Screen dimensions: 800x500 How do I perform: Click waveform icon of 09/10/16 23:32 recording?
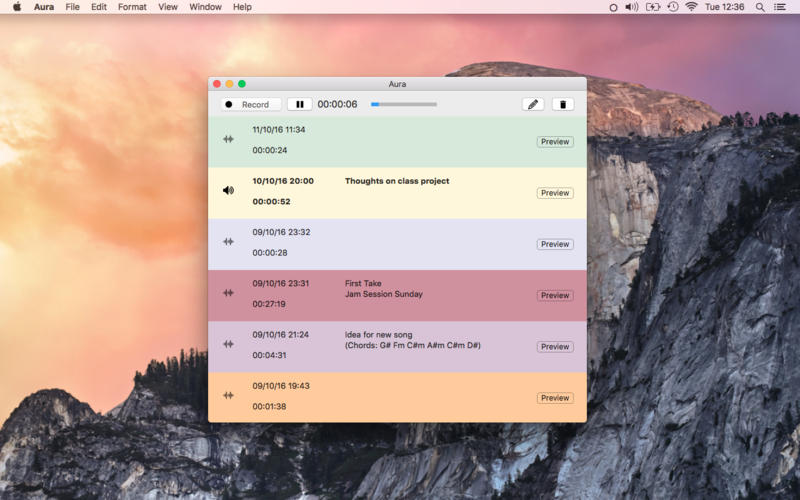click(228, 241)
